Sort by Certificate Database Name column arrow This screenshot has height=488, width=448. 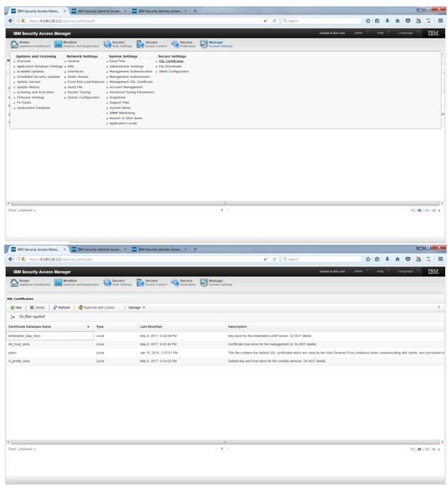89,327
